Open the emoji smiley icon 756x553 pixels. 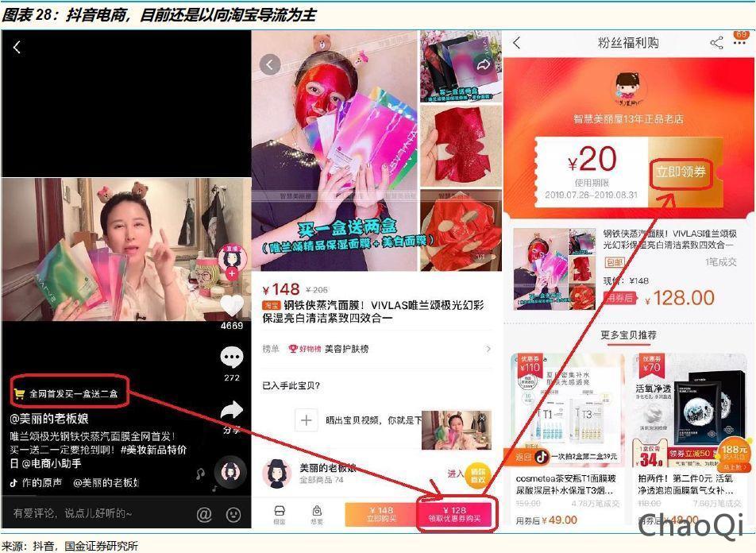(233, 514)
